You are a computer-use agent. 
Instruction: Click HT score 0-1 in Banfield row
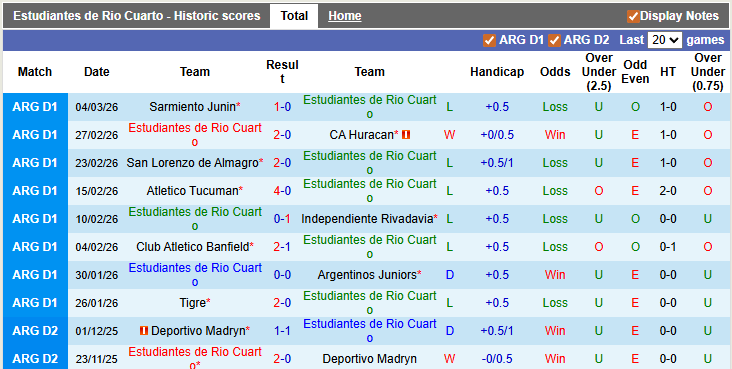(668, 247)
